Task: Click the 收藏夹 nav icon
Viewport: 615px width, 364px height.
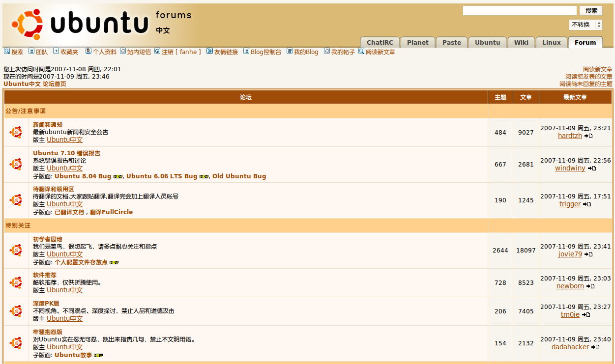Action: point(56,51)
